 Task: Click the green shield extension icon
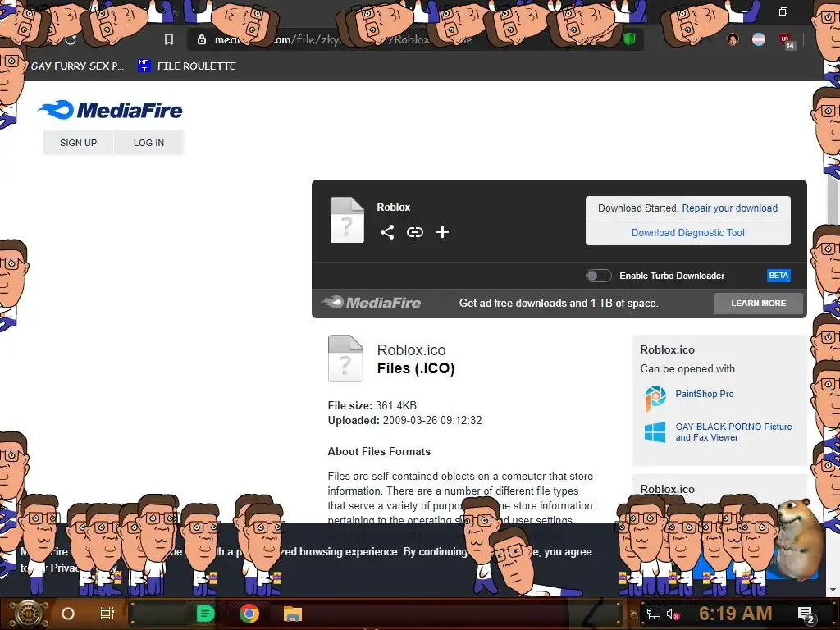point(629,39)
